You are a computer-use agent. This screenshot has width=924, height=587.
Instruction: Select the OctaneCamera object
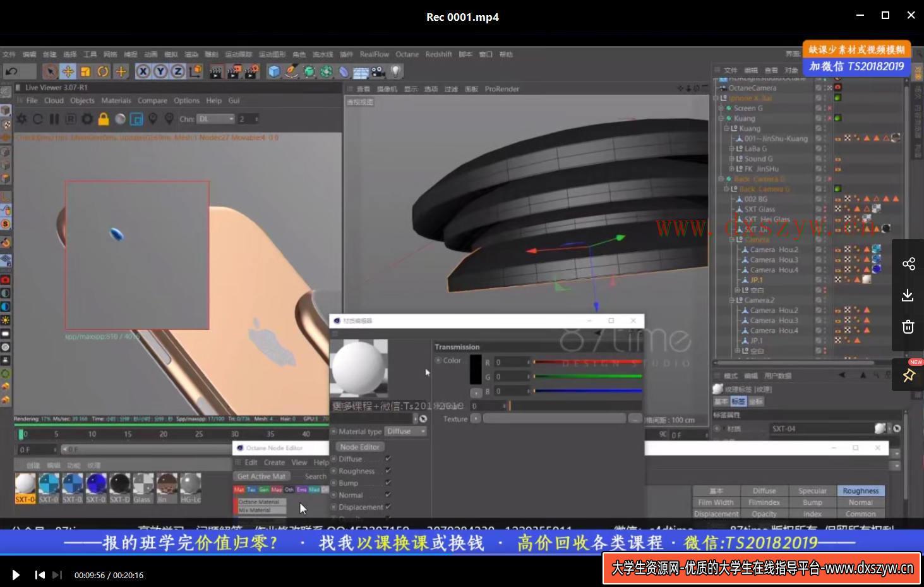tap(752, 88)
